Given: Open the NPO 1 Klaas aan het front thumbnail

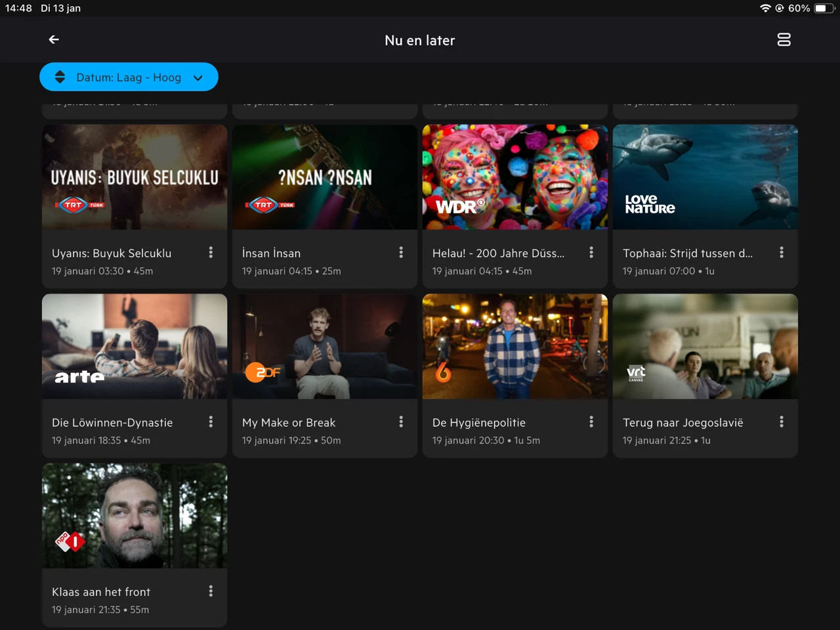Looking at the screenshot, I should [x=135, y=516].
